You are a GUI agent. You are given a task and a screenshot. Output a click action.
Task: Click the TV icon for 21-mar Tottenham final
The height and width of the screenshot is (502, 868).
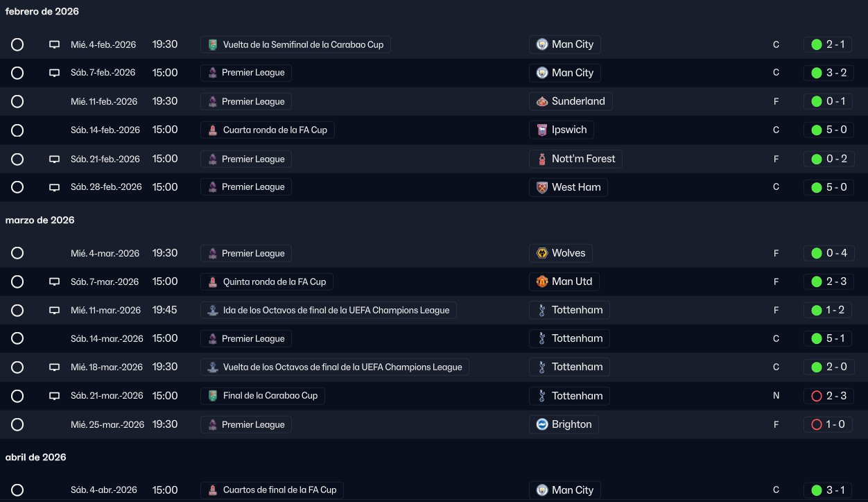tap(54, 396)
